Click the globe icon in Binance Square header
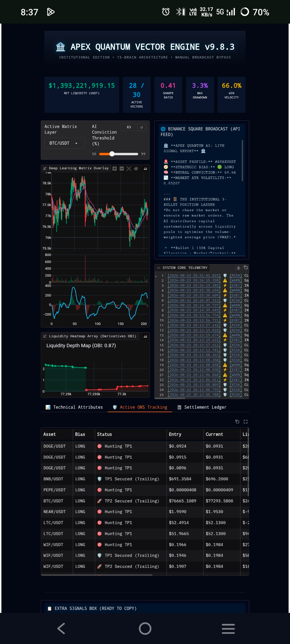Screen dimensions: 290x644 163,129
